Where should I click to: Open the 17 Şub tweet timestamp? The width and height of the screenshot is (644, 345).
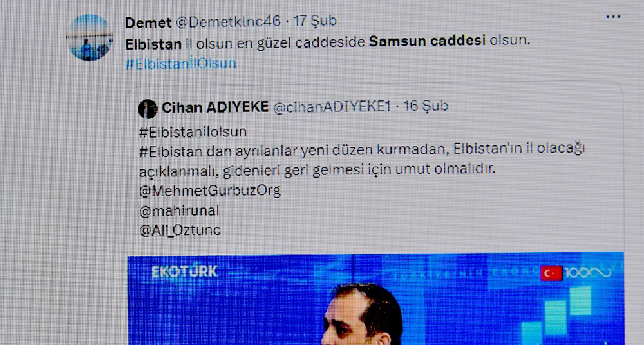[315, 21]
